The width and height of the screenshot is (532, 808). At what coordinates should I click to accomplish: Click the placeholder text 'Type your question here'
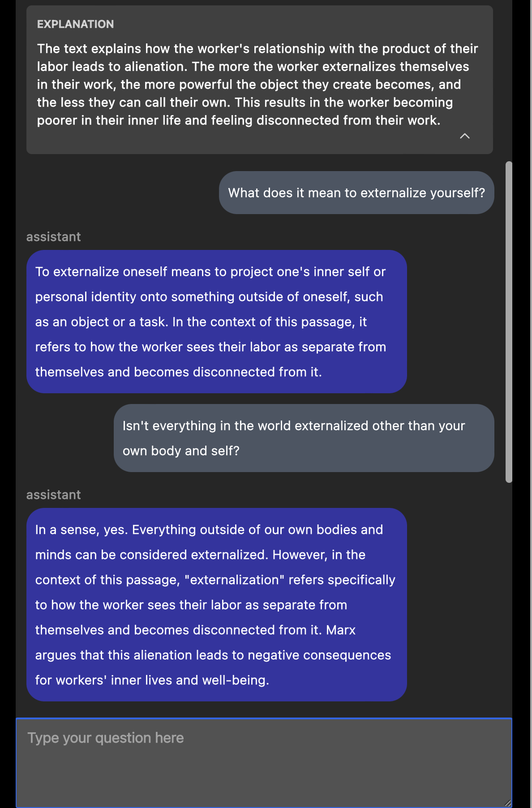105,738
